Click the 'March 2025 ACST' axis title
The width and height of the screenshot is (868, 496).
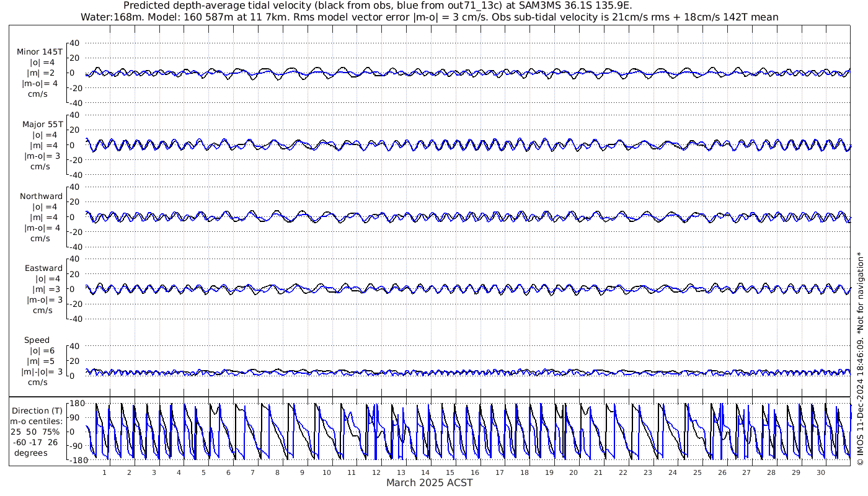430,482
